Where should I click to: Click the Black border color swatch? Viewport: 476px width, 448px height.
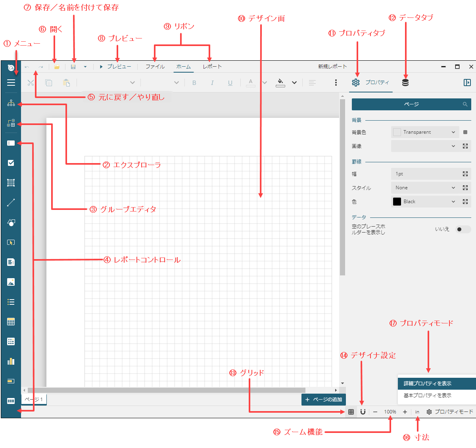pyautogui.click(x=397, y=202)
